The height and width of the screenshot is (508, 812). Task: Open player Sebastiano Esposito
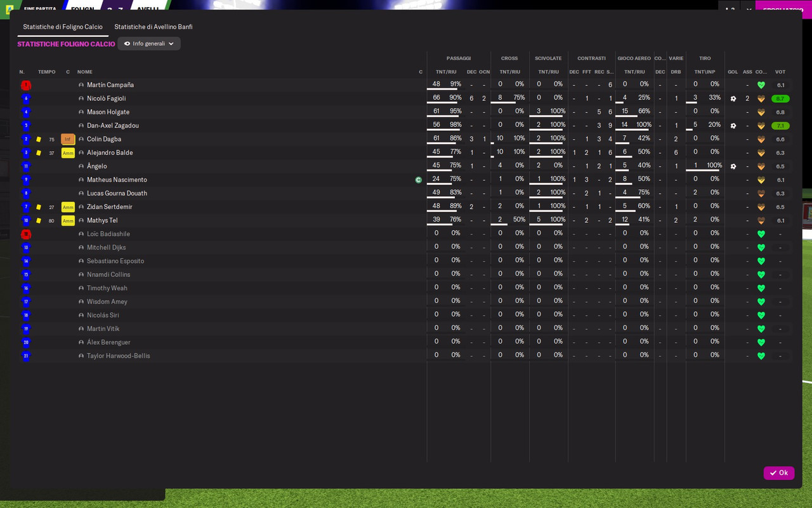click(x=115, y=261)
